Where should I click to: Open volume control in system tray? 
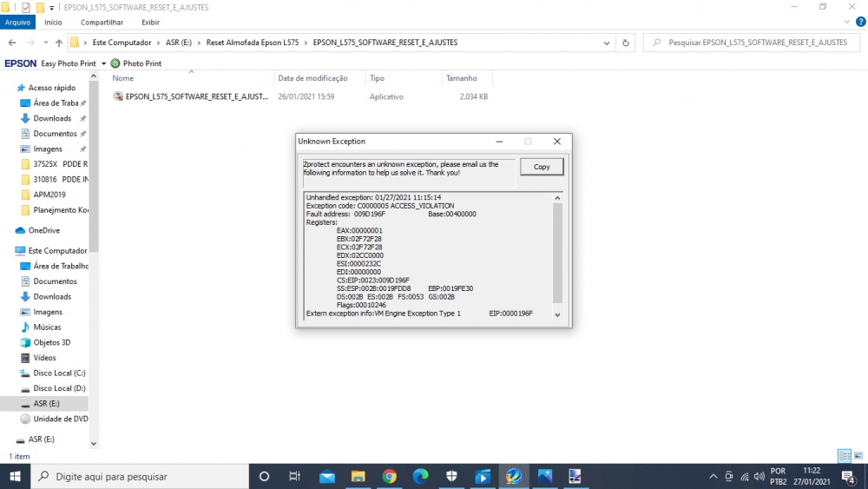coord(759,476)
